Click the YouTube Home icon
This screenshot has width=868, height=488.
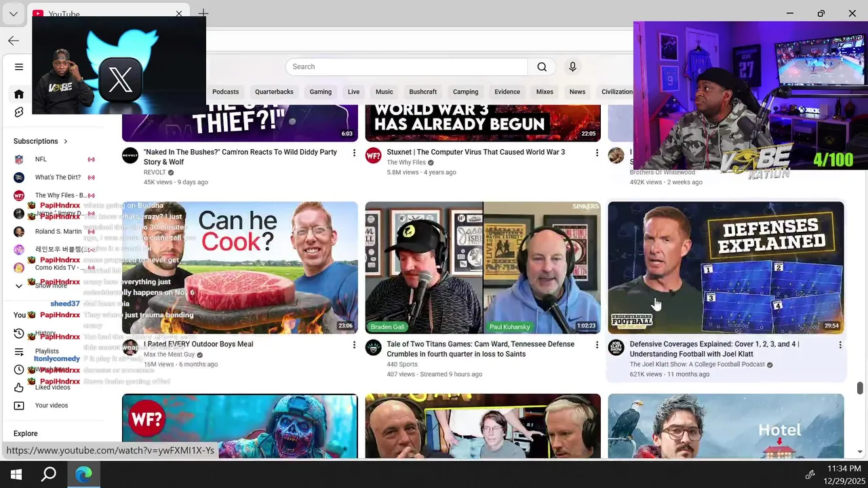(x=19, y=94)
